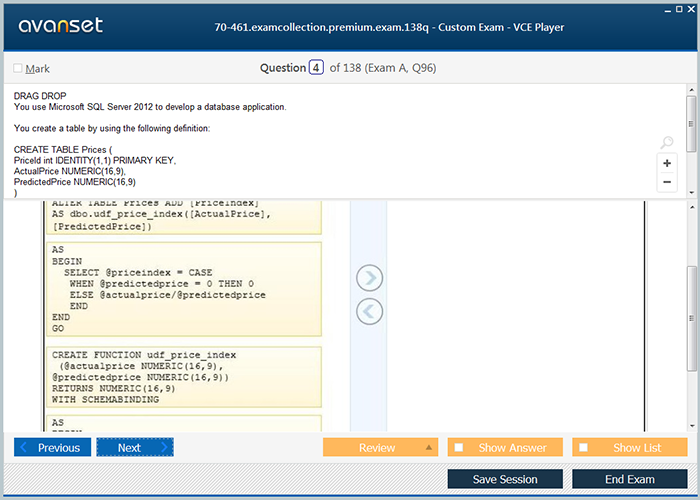Screen dimensions: 700x500
Task: Click answer pane scroll-down arrow
Action: pyautogui.click(x=692, y=426)
